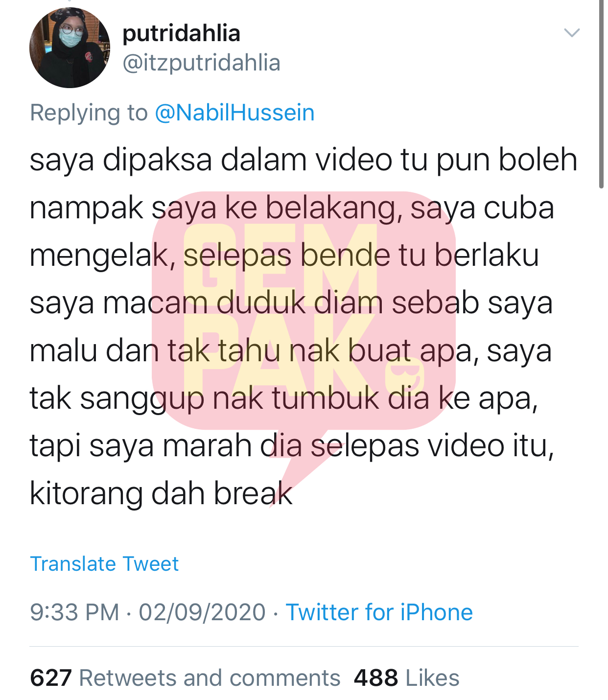Open putridahlia's profile picture
This screenshot has width=608, height=700.
(x=70, y=48)
